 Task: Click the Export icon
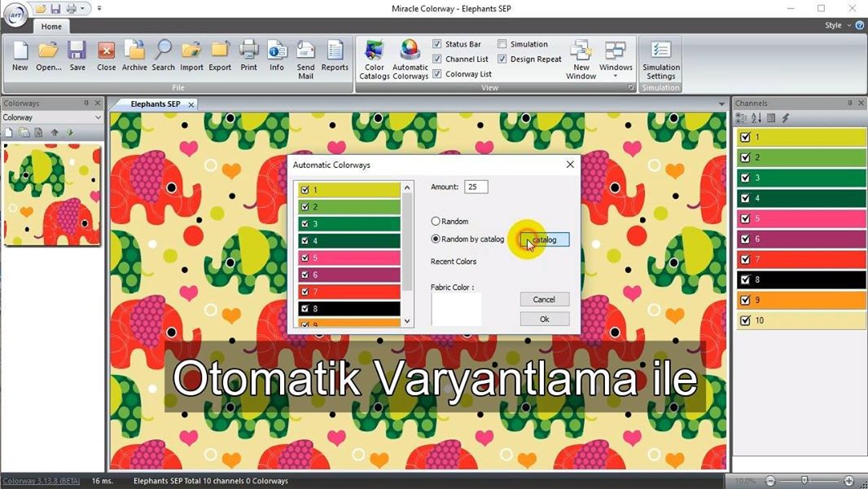pyautogui.click(x=220, y=56)
